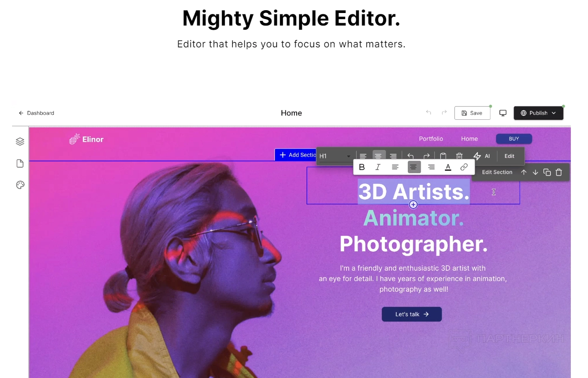The image size is (588, 378).
Task: Duplicate the section using copy icon
Action: 547,172
